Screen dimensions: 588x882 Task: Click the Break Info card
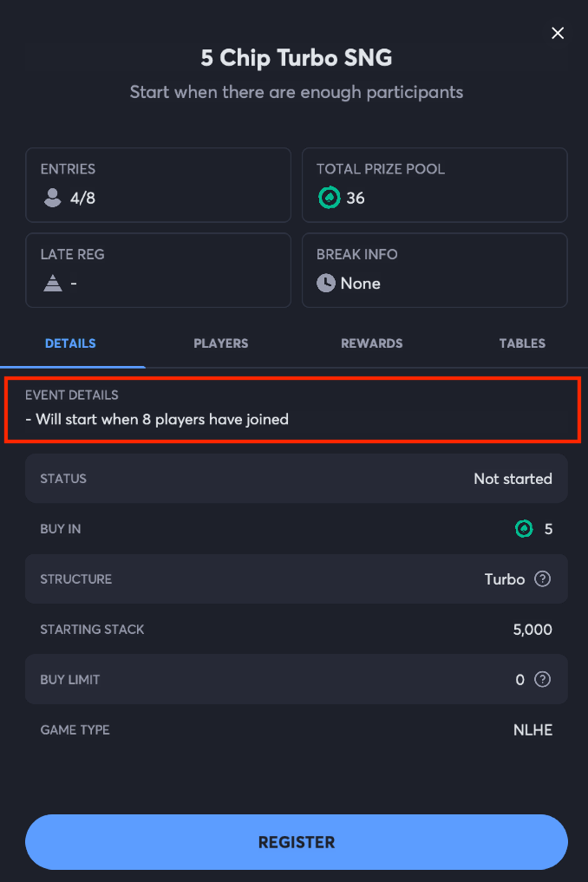click(434, 270)
